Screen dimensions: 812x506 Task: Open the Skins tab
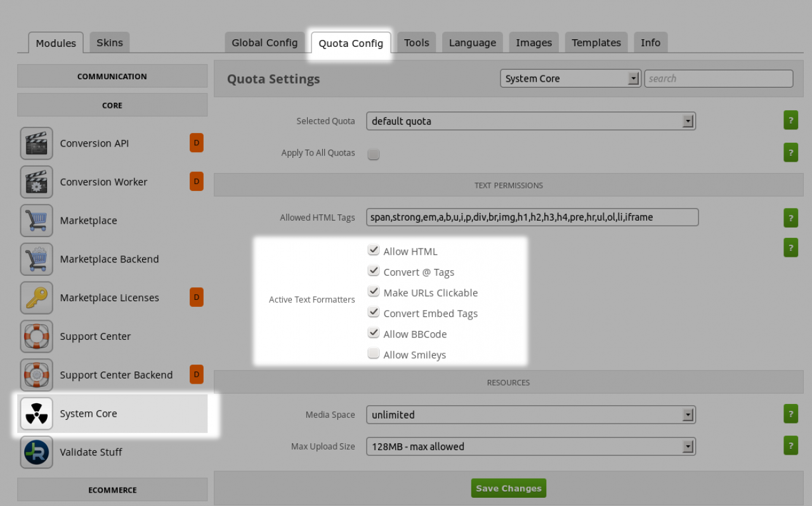110,42
